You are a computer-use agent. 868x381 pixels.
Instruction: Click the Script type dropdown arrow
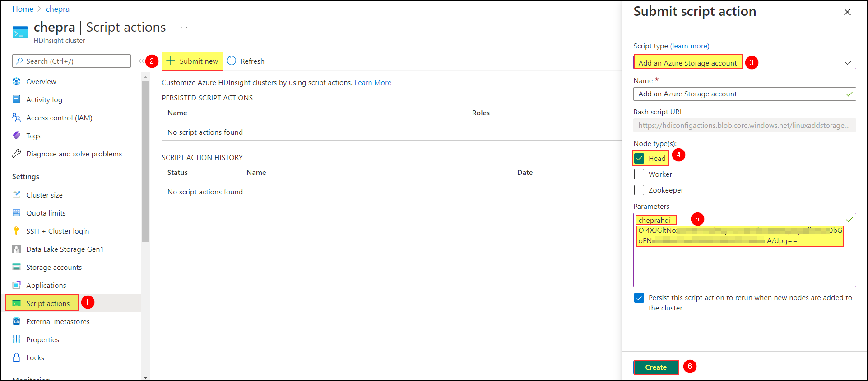tap(848, 63)
